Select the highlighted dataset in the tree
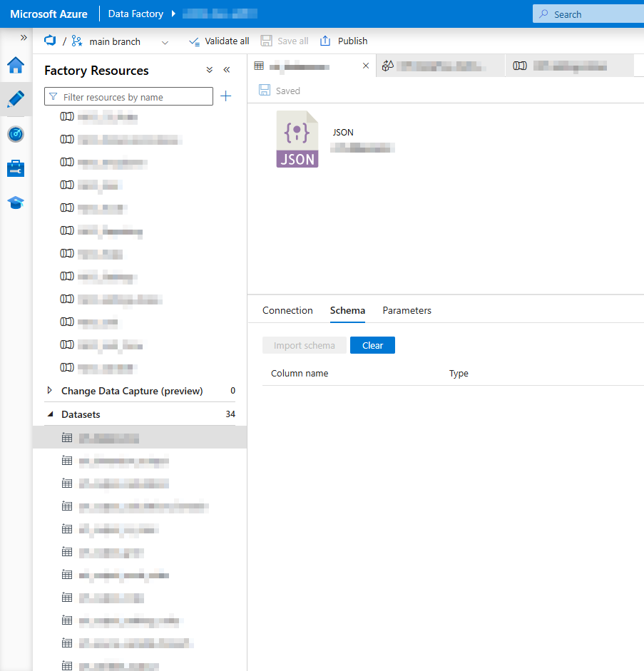This screenshot has height=671, width=644. tap(140, 437)
